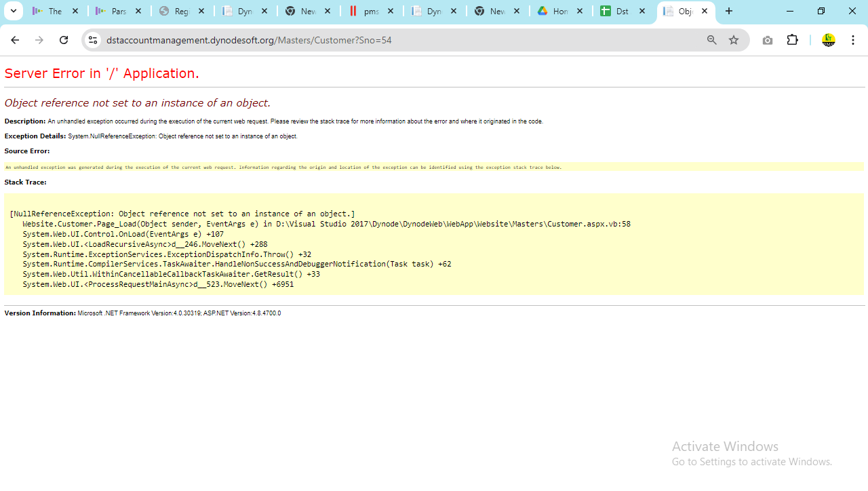Close the 'Reg' tab

click(x=201, y=11)
